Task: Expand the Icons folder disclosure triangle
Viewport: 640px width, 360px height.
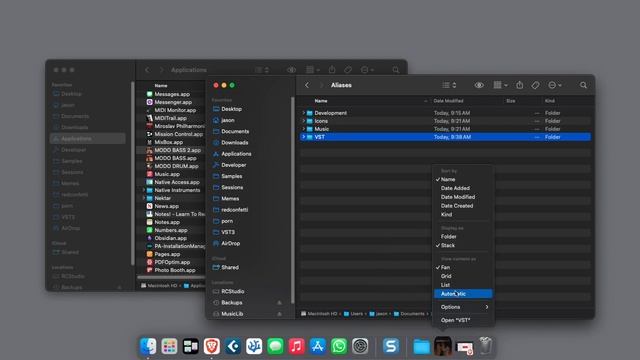Action: point(304,121)
